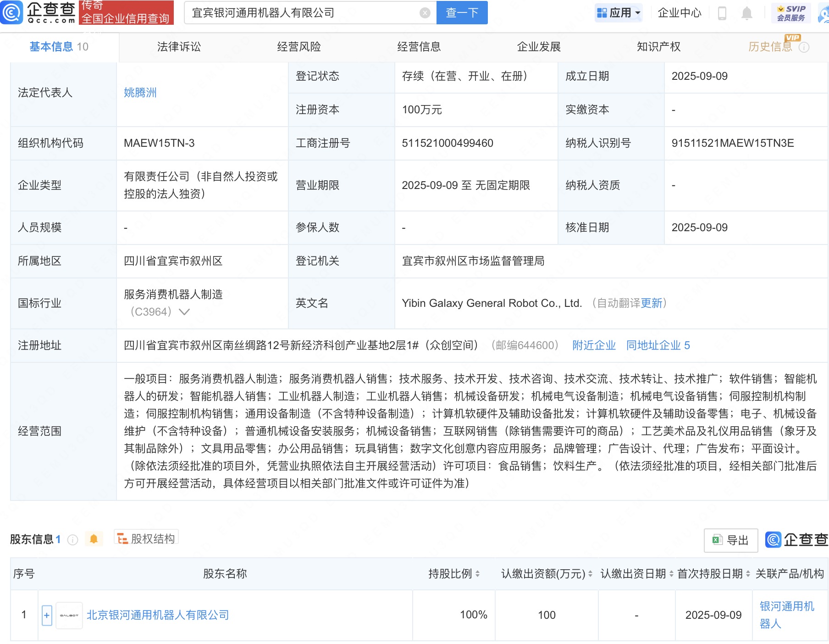Open SVIP member services badge
Image resolution: width=829 pixels, height=644 pixels.
(x=790, y=13)
